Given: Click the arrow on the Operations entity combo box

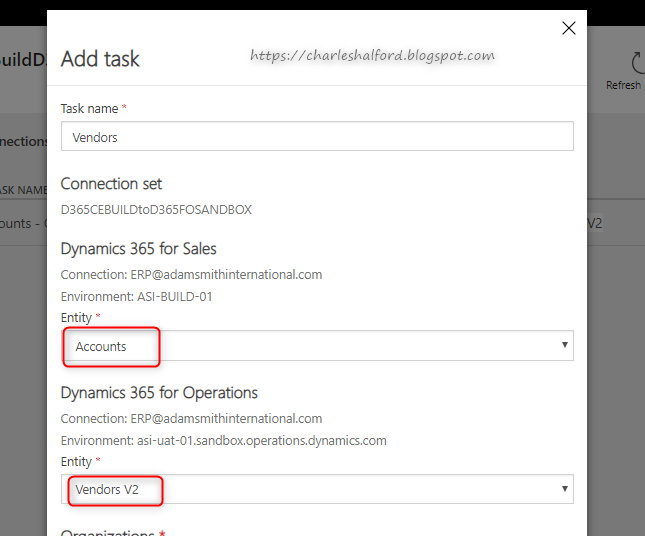Looking at the screenshot, I should 565,489.
